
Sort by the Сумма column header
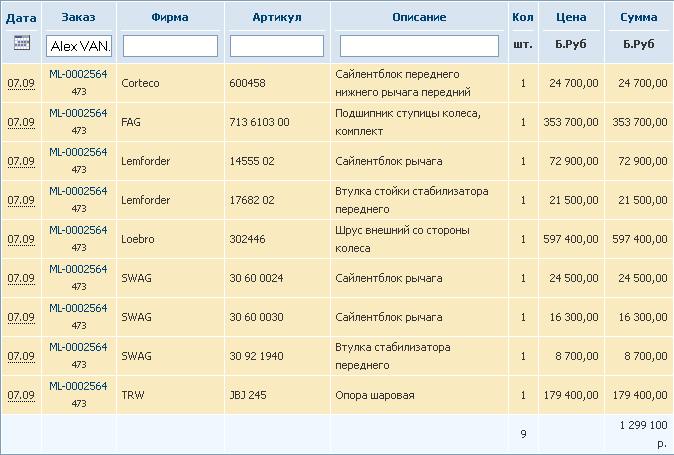(x=638, y=17)
